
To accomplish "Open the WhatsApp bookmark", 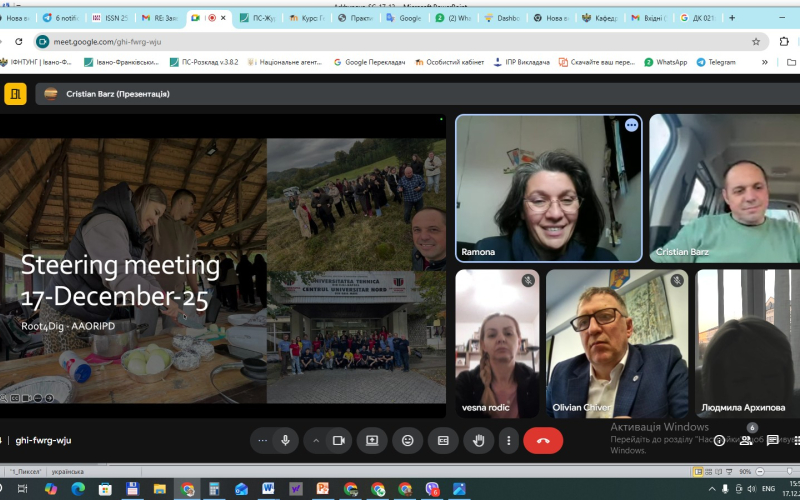I will click(666, 62).
